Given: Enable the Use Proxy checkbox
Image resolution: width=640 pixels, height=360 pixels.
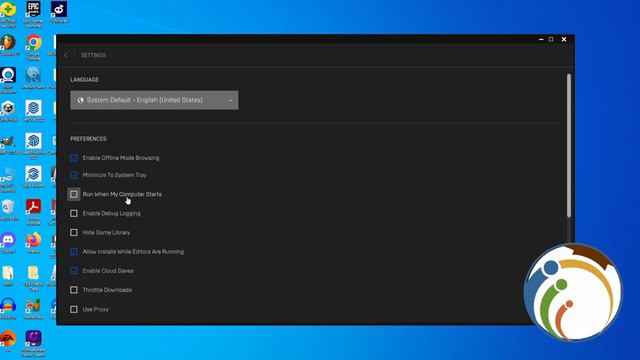Looking at the screenshot, I should (74, 309).
